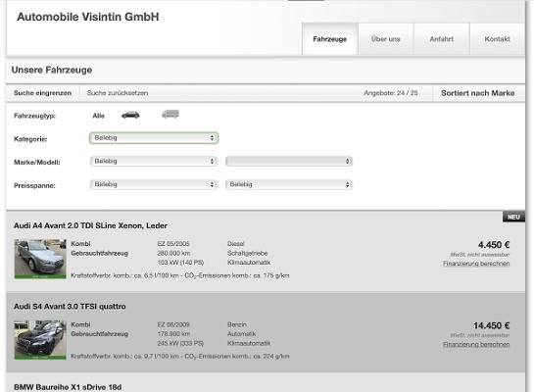Open the maximum Preisspanne dropdown
This screenshot has height=392, width=534.
tap(289, 184)
